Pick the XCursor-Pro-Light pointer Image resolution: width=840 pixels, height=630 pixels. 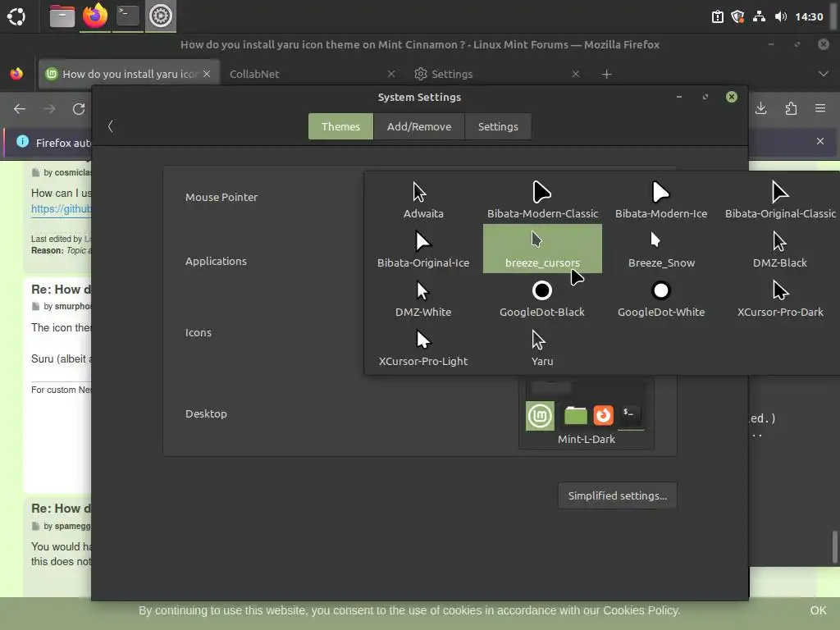423,348
